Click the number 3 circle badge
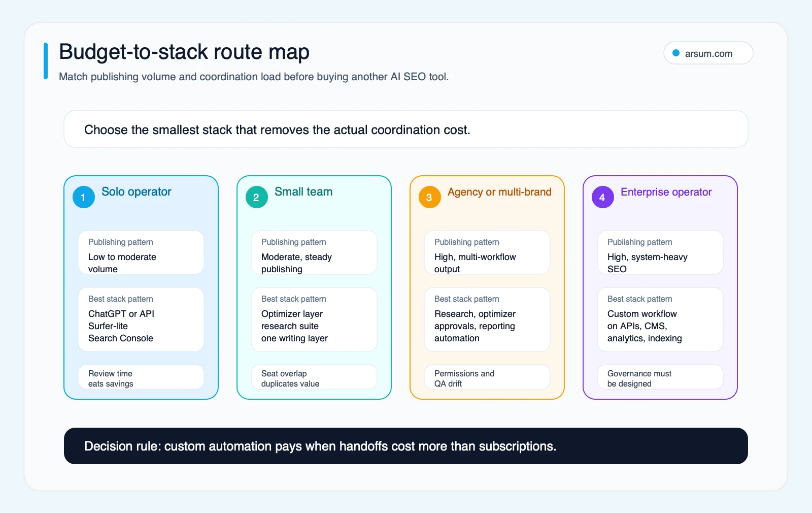Screen dimensions: 812x513 pos(430,197)
